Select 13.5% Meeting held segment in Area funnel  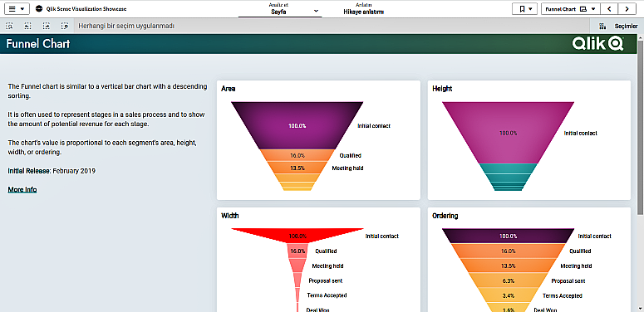tap(297, 168)
